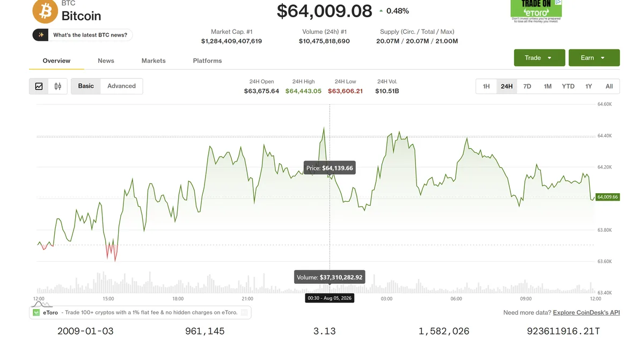
Task: Click the eToro Trade On ad banner
Action: tap(536, 11)
